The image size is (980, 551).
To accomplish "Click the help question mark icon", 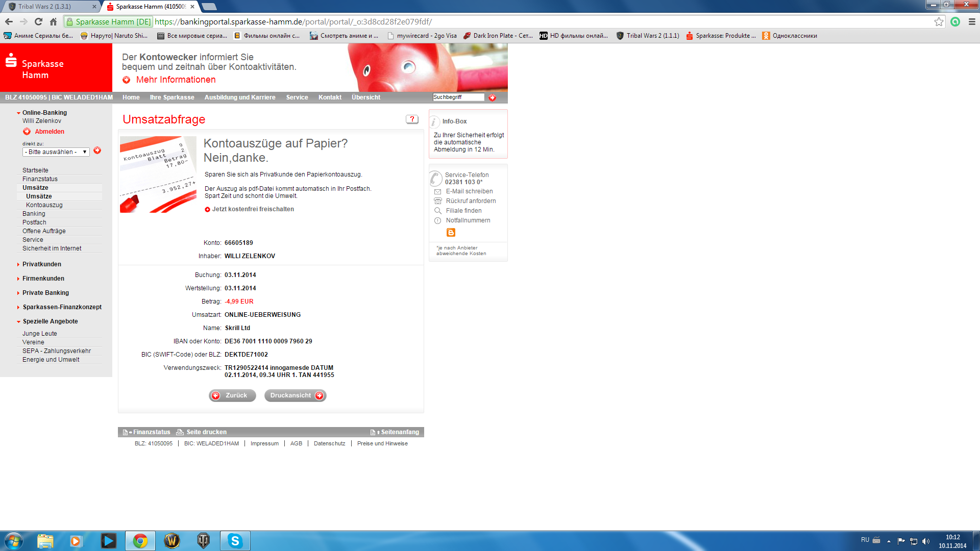I will tap(412, 119).
